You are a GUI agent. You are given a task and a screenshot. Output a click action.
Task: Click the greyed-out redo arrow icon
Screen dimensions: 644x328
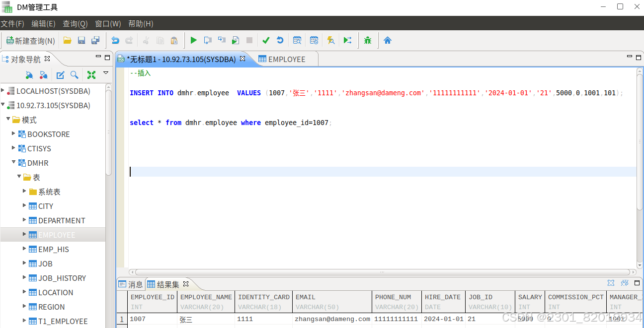pos(129,41)
